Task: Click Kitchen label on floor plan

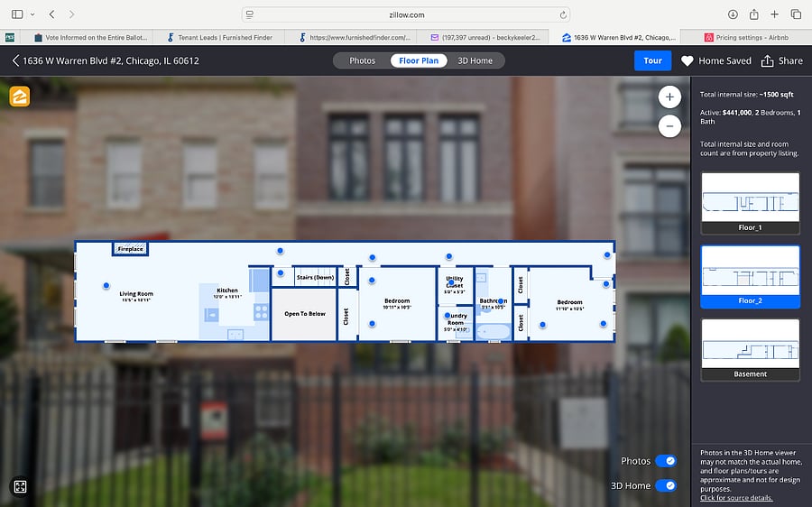Action: 227,290
